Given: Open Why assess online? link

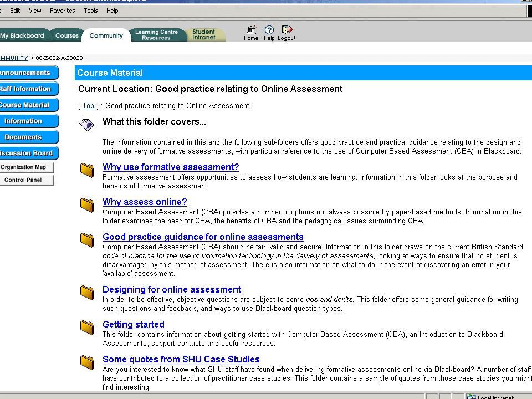Looking at the screenshot, I should pos(145,202).
